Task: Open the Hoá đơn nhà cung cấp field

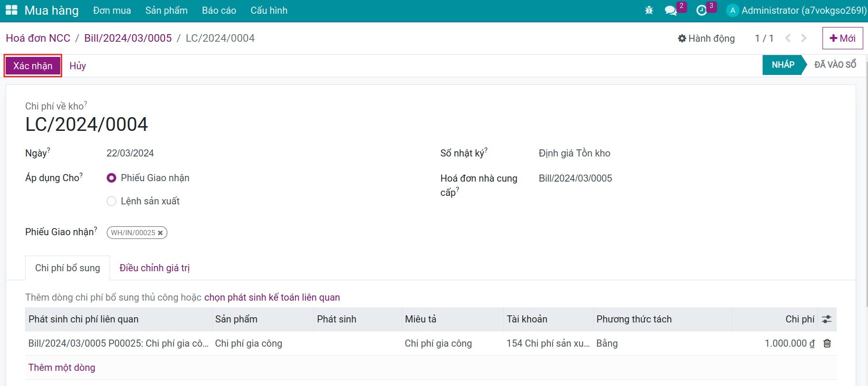Action: (575, 178)
